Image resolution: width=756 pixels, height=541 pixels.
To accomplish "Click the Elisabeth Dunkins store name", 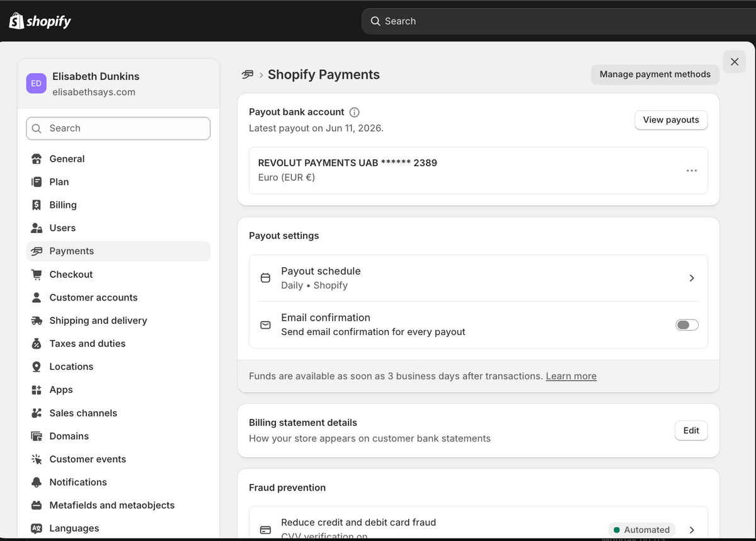I will [x=96, y=76].
